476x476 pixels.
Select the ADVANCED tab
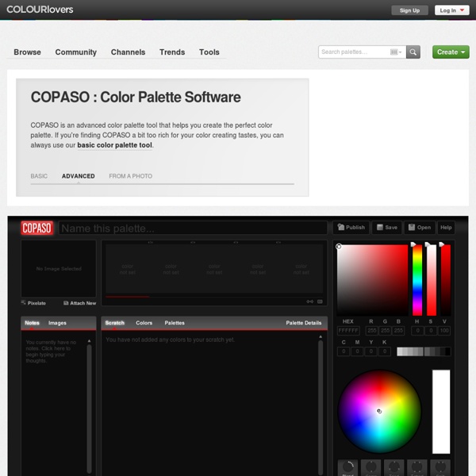point(79,176)
